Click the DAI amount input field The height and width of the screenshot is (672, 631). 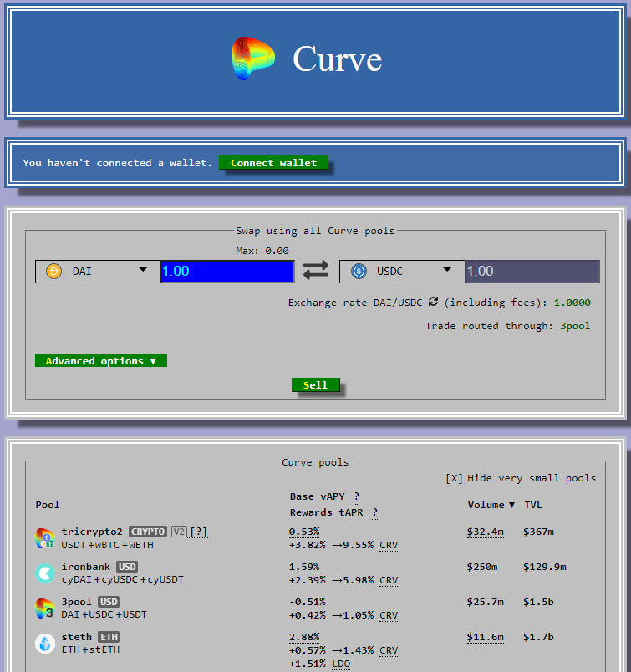pos(227,272)
